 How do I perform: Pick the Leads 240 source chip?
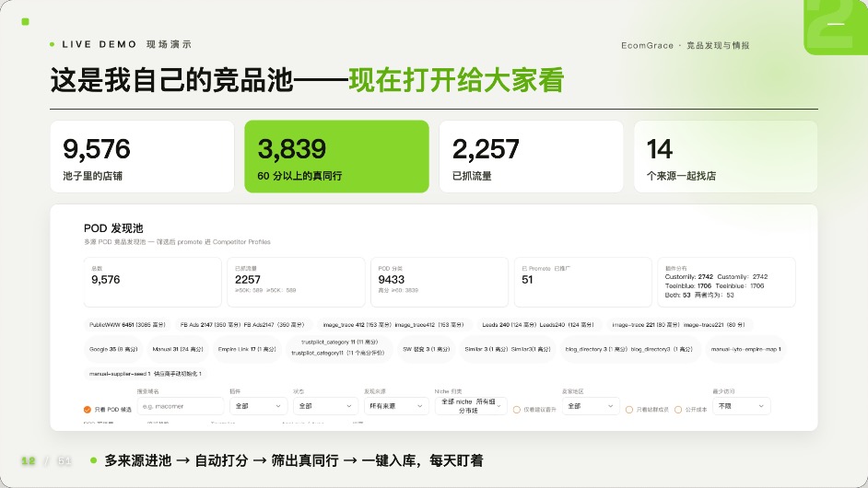point(538,325)
